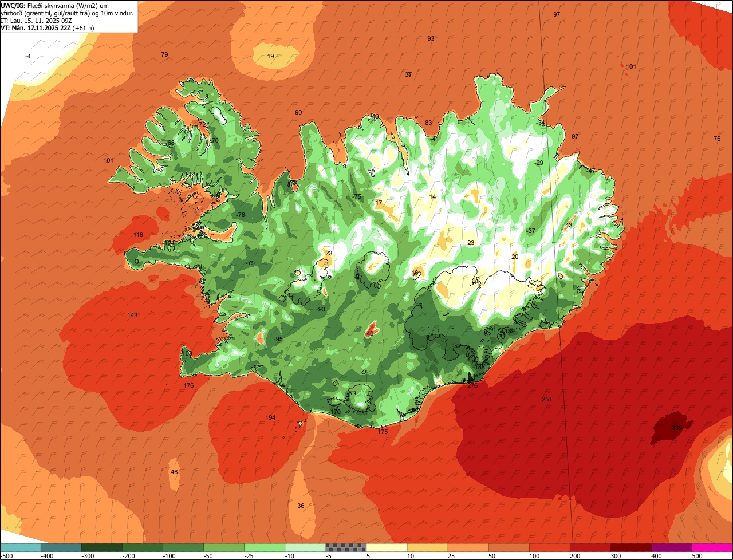Click the map value '19' in the yellow patch
Screen dimensions: 733x560
(x=271, y=56)
